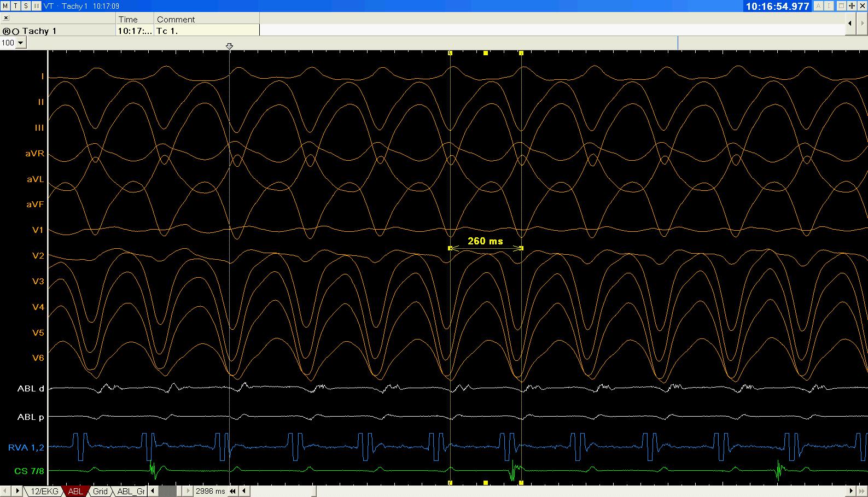This screenshot has height=497, width=868.
Task: Click the M button in title bar
Action: coord(5,5)
